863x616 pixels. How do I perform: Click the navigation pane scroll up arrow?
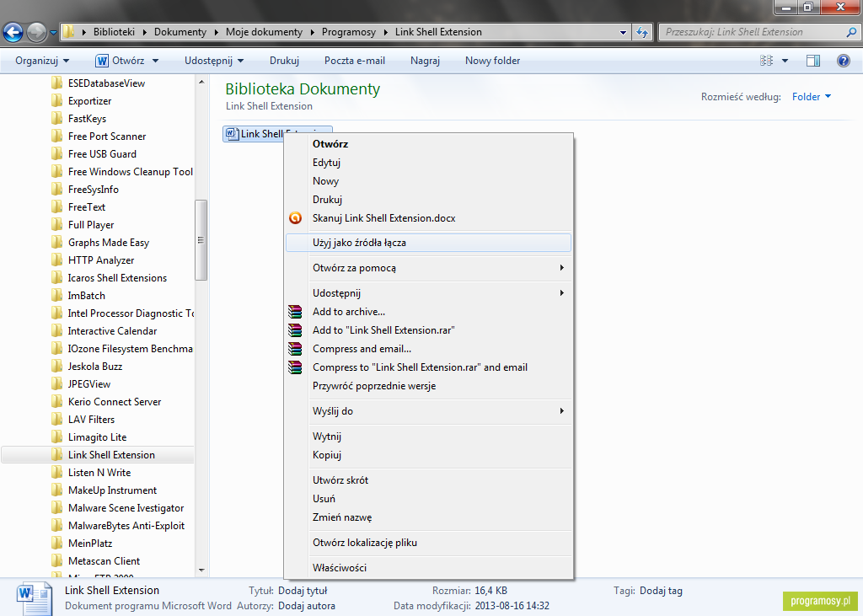(201, 82)
